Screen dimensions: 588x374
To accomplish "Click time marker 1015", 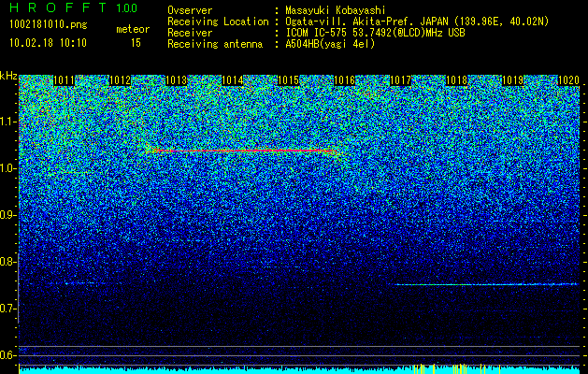I will coord(288,80).
